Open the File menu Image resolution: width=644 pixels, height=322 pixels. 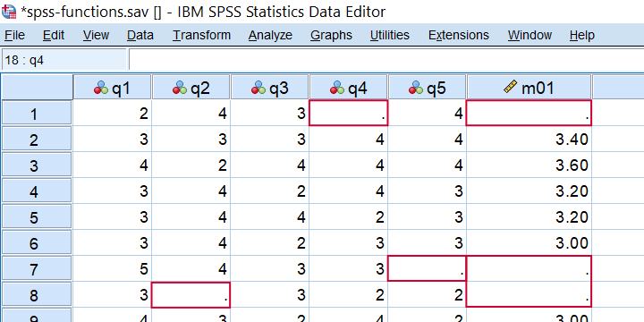pos(15,35)
